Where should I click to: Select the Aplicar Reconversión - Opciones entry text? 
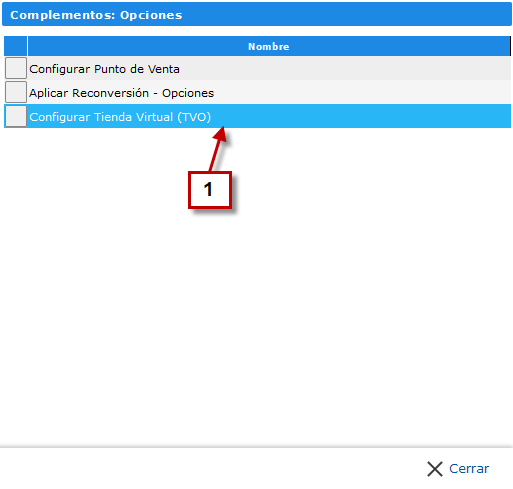122,93
